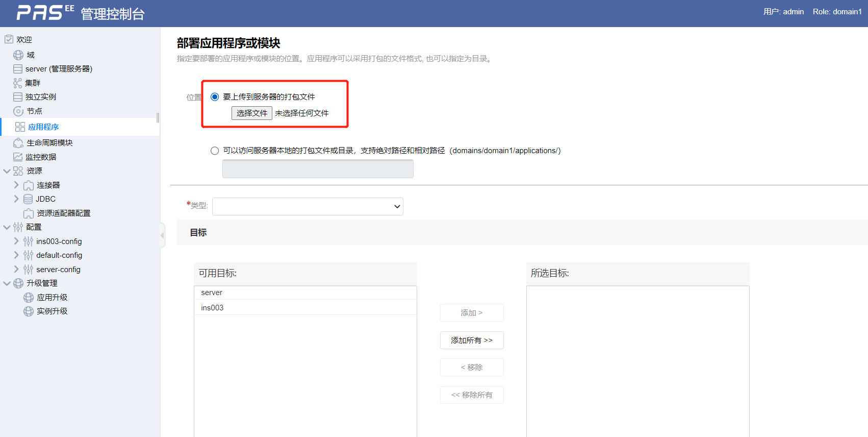Select the upload packaged file radio option

(x=215, y=97)
